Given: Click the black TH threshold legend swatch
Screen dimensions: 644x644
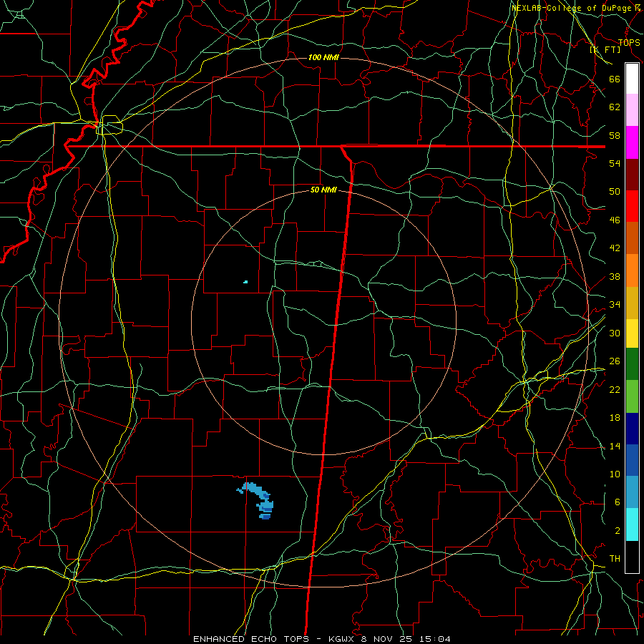Looking at the screenshot, I should click(x=632, y=557).
